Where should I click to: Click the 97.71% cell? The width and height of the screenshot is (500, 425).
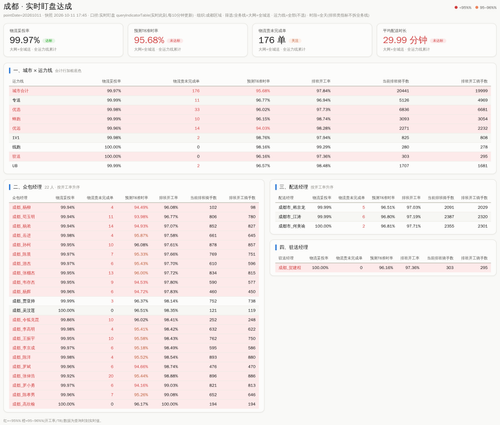pyautogui.click(x=414, y=226)
